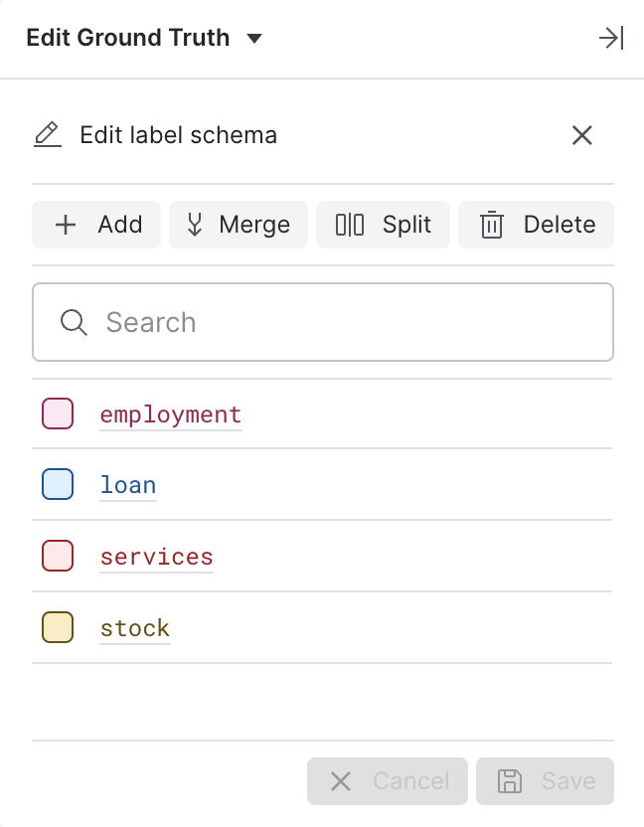Click the Split columns icon
The width and height of the screenshot is (644, 827).
click(x=350, y=225)
